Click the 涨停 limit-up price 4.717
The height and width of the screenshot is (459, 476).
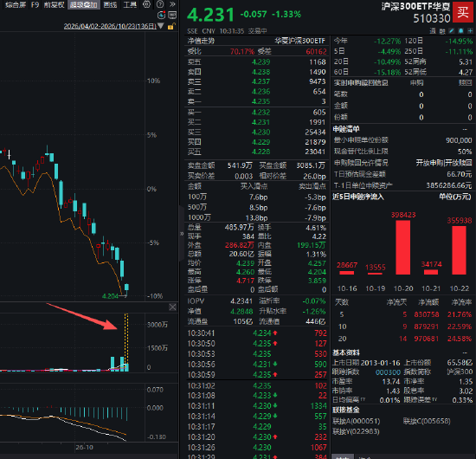click(245, 281)
